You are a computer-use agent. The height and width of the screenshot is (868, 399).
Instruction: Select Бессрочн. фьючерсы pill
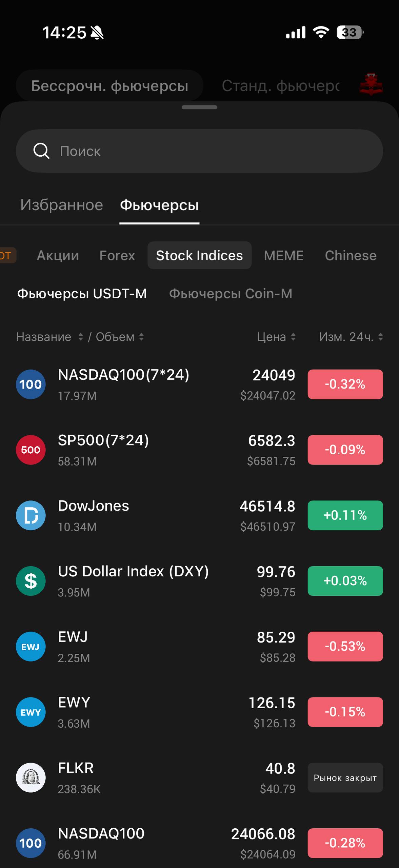click(x=109, y=86)
